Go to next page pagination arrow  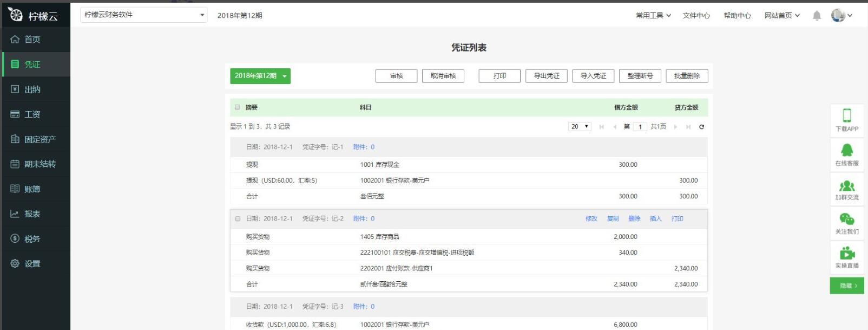pos(675,127)
